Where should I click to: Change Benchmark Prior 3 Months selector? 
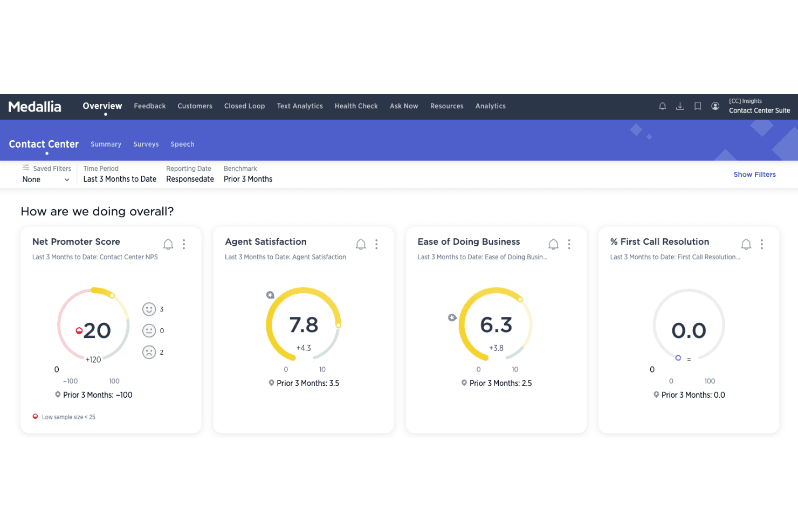(x=248, y=179)
